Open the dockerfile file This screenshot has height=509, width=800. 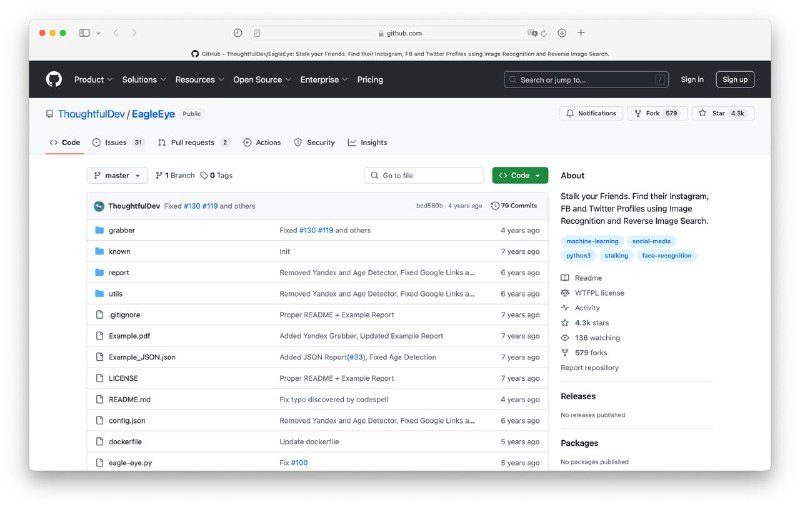pos(125,442)
